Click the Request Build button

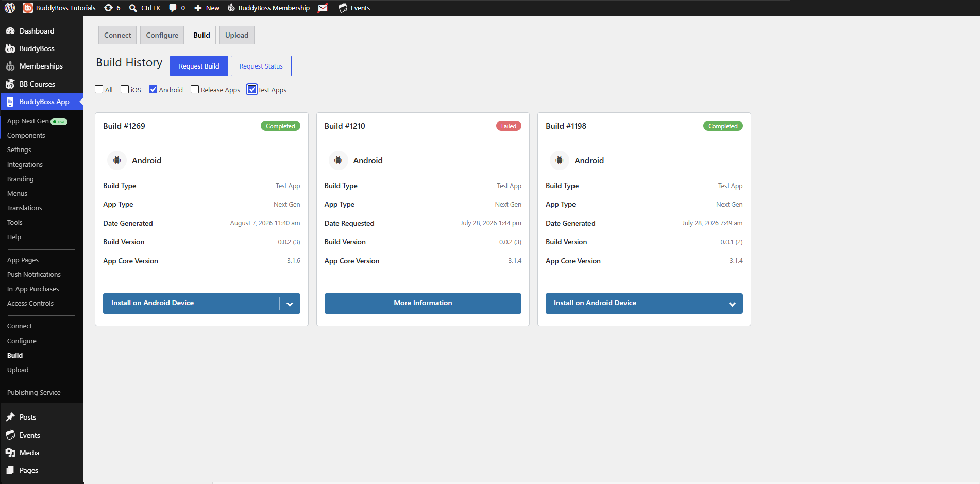(199, 66)
